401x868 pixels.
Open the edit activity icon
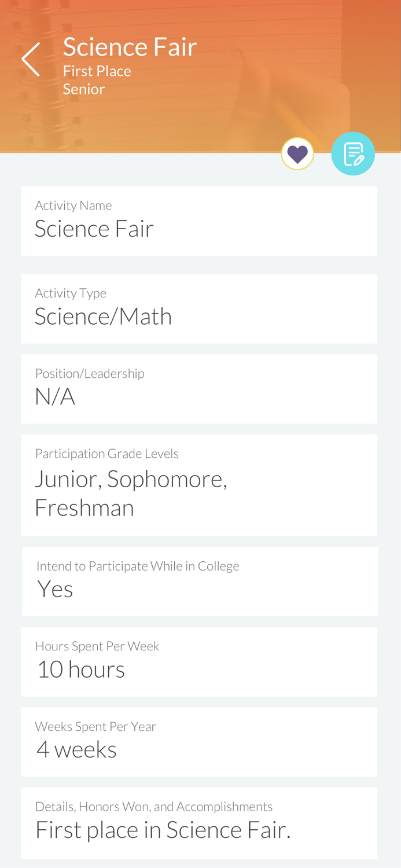[x=353, y=153]
